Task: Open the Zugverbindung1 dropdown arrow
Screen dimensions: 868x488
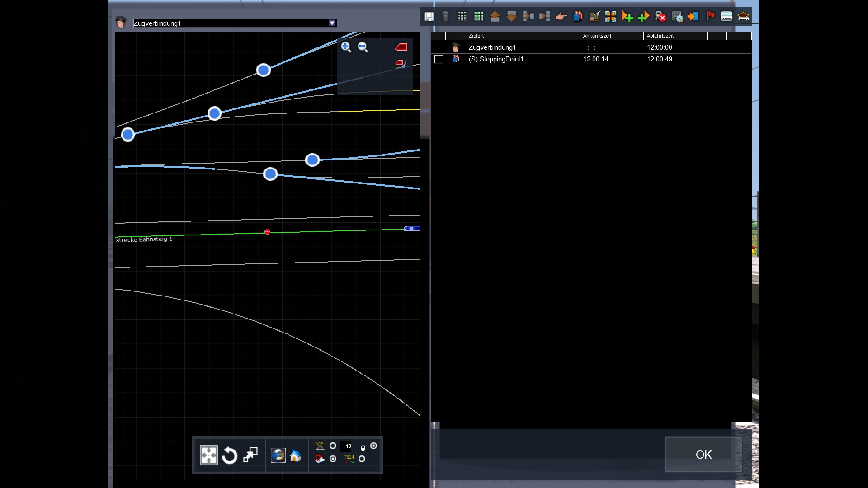Action: pos(332,23)
